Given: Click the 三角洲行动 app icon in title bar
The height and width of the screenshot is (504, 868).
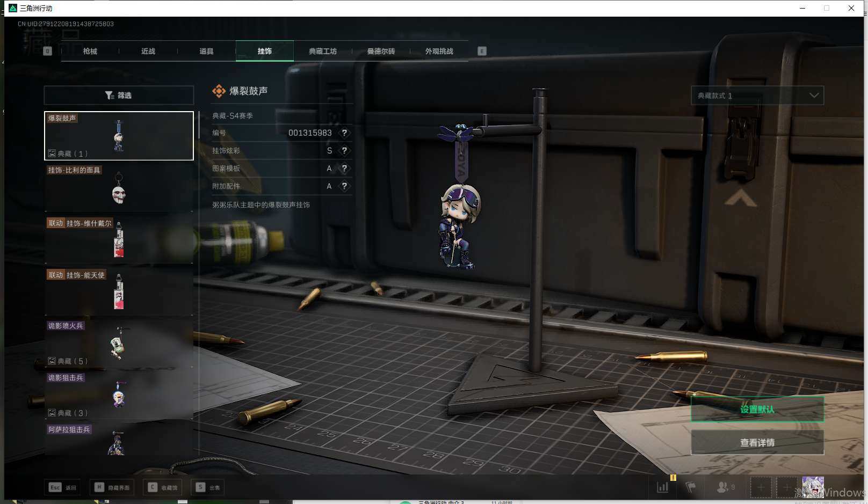Looking at the screenshot, I should point(13,8).
